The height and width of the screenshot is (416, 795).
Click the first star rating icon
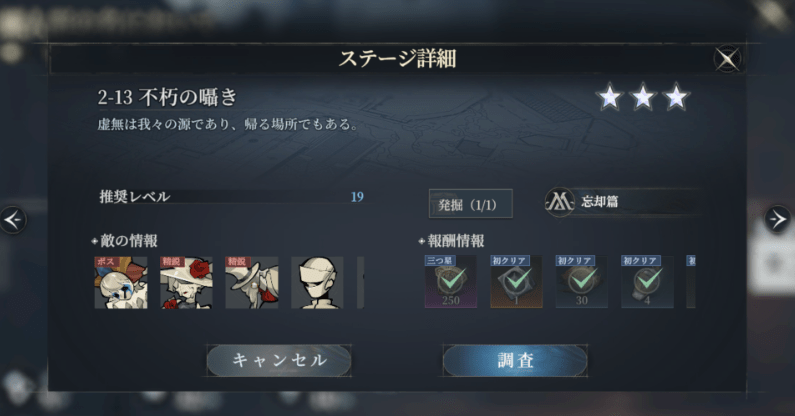pos(609,96)
